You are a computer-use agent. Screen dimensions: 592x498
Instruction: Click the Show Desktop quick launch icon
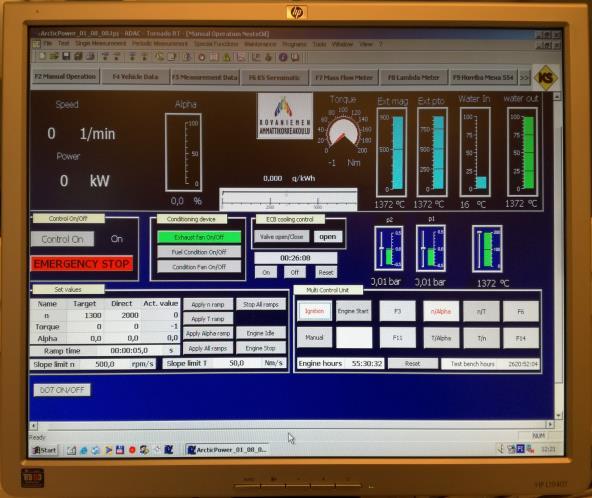coord(71,450)
